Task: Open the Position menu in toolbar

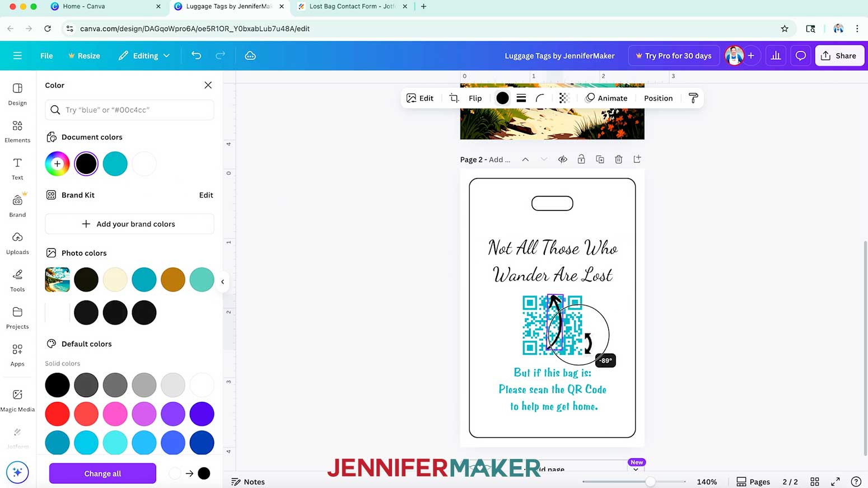Action: click(x=658, y=98)
